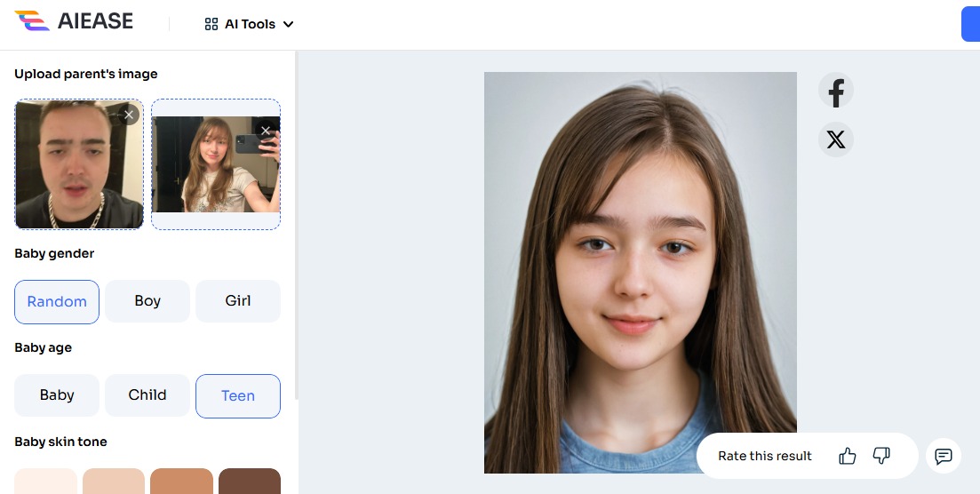Click the 'Baby gender' label

coord(54,253)
